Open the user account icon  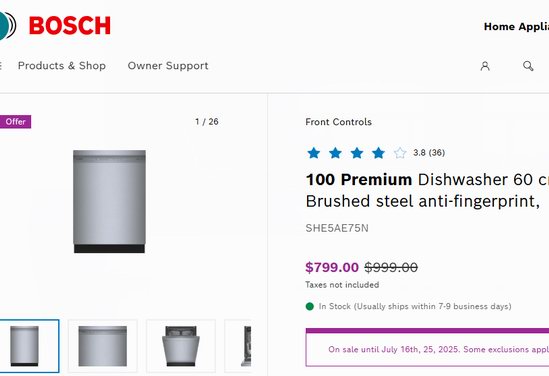coord(485,66)
